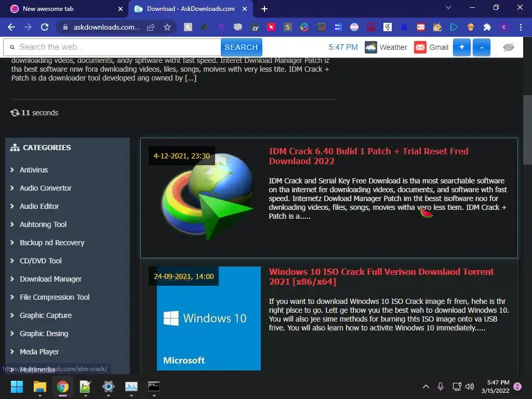The width and height of the screenshot is (532, 399).
Task: Click the blue SEARCH button
Action: click(241, 47)
